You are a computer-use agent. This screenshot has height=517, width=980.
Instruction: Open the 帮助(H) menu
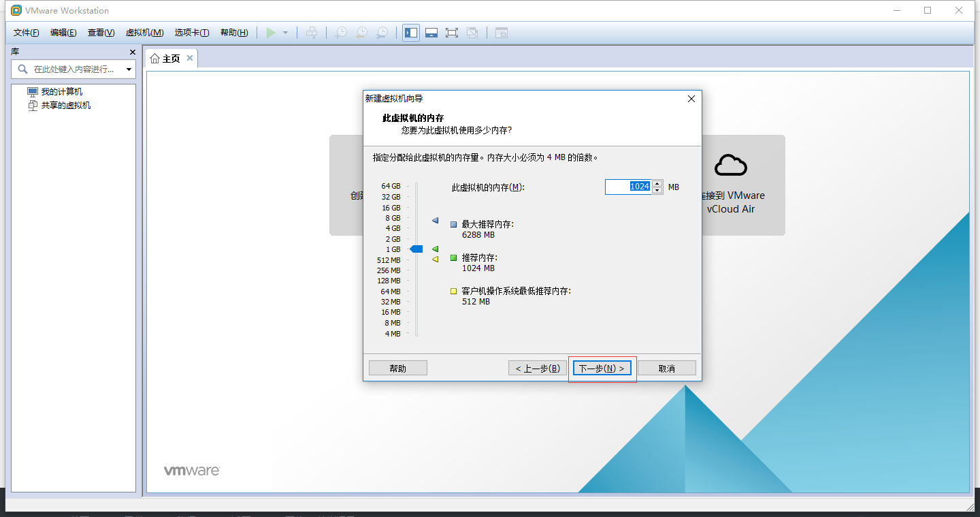pyautogui.click(x=234, y=33)
